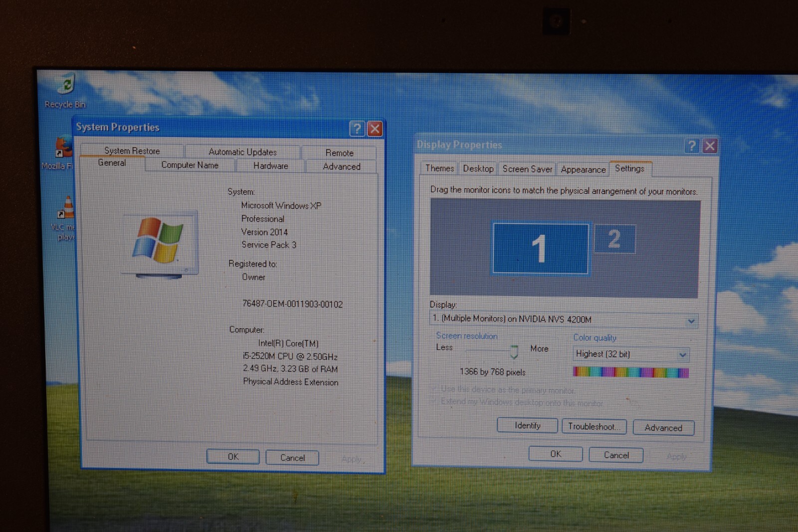Click the Troubleshoot... button
The height and width of the screenshot is (532, 798).
pos(594,426)
